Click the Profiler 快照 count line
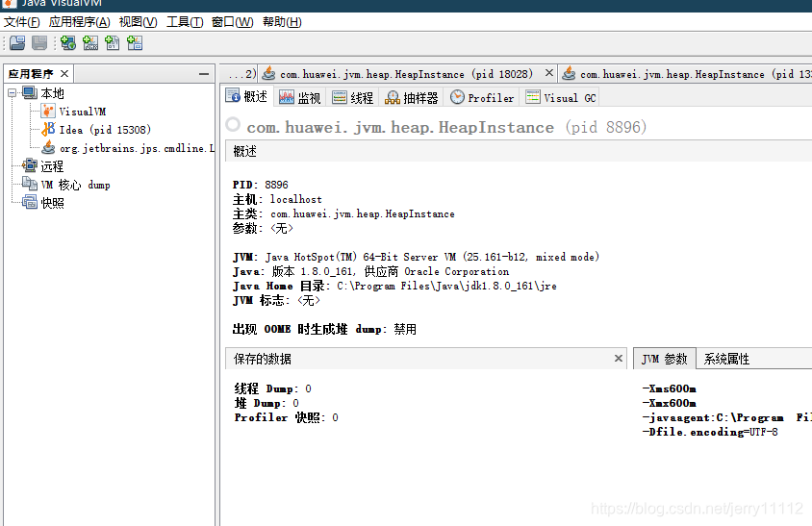This screenshot has width=812, height=526. click(287, 417)
